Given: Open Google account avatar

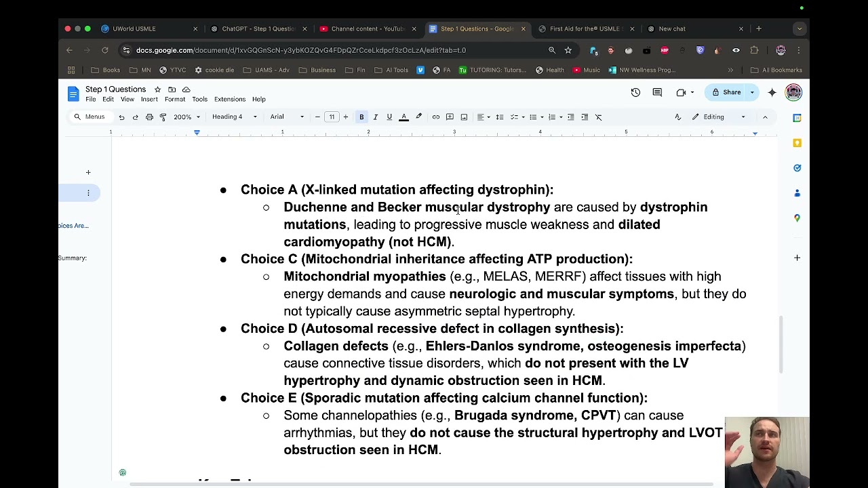Looking at the screenshot, I should (x=793, y=92).
